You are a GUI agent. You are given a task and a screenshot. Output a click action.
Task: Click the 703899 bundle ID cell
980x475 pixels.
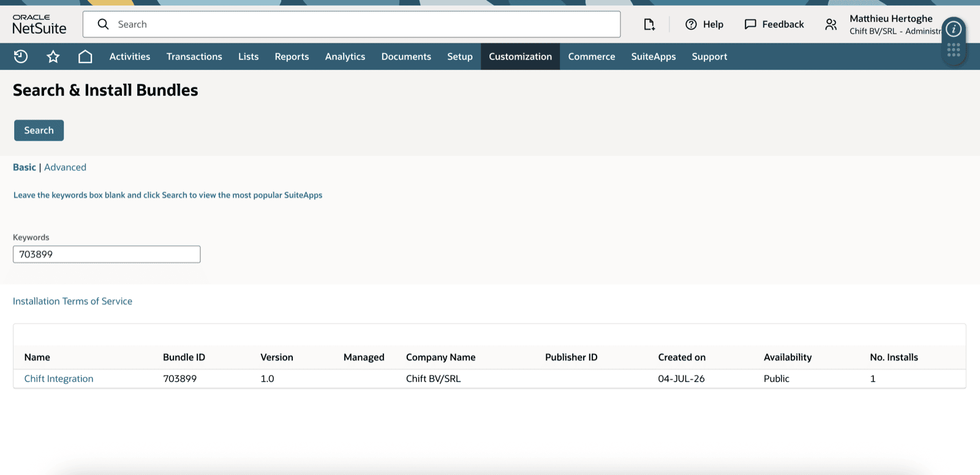(179, 379)
